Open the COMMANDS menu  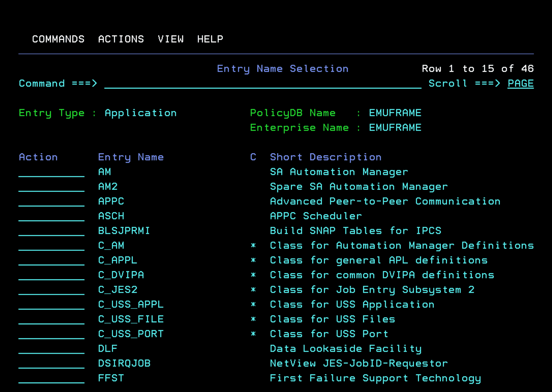(x=58, y=39)
